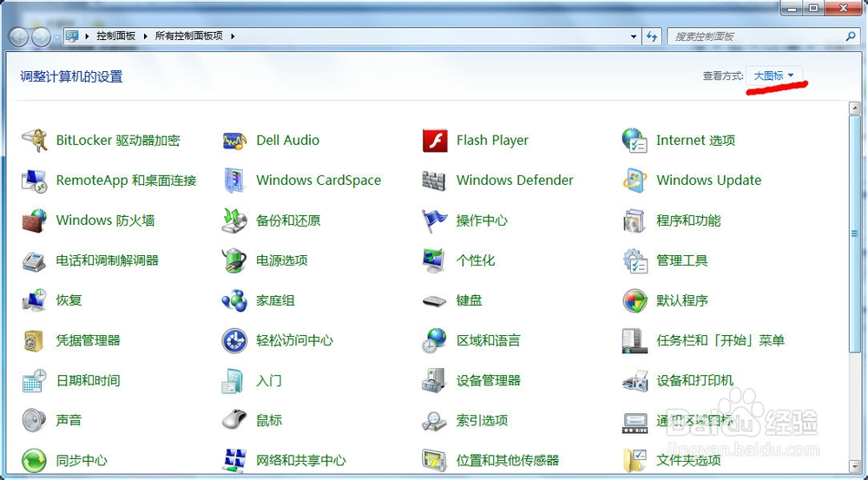Open the 轻松访问中心 icon
This screenshot has width=868, height=480.
pos(234,340)
